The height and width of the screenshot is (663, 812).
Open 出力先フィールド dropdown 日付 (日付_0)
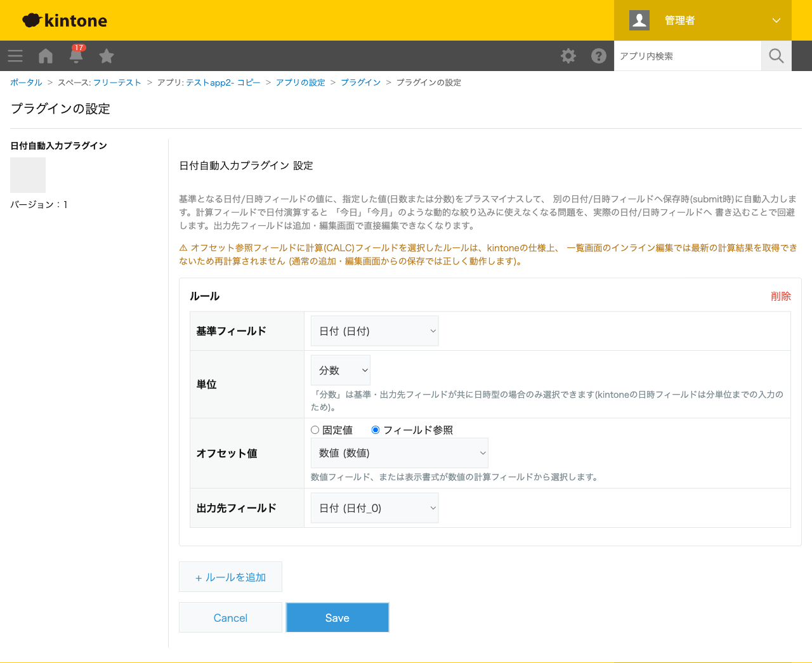click(x=374, y=508)
